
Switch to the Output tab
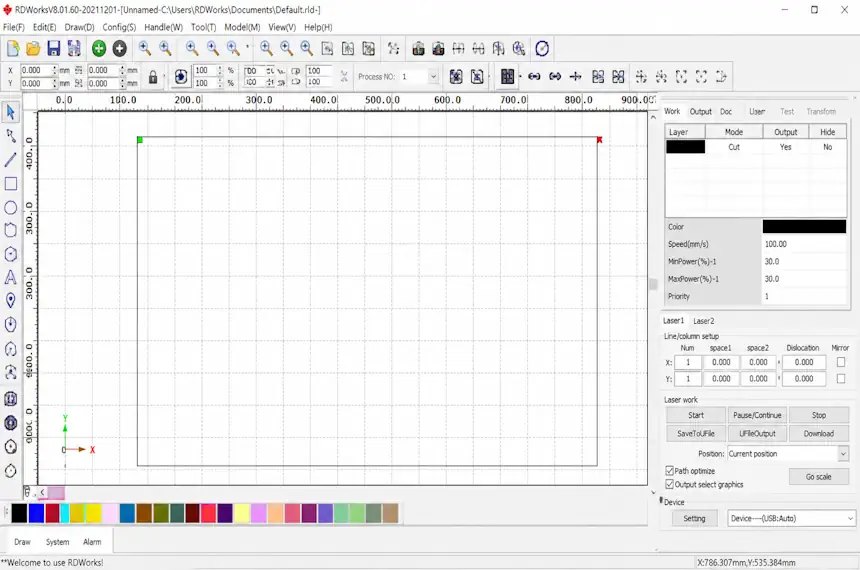(700, 111)
